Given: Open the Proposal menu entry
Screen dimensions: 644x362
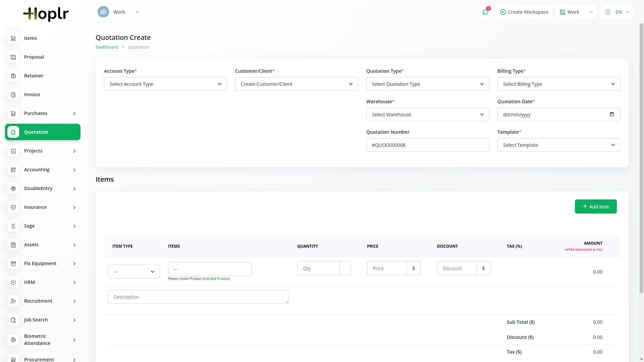Looking at the screenshot, I should pyautogui.click(x=43, y=57).
